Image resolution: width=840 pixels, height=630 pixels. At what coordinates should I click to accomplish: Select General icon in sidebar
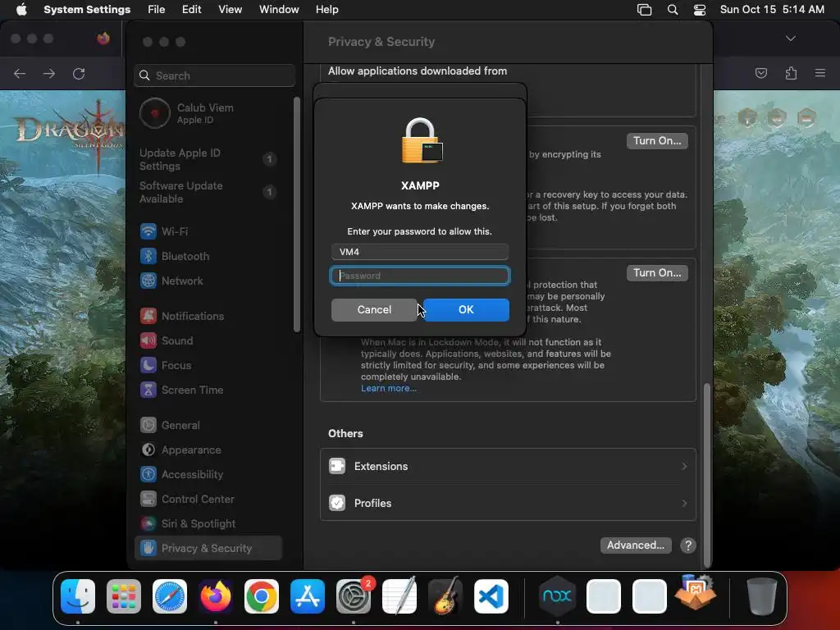[x=148, y=426]
